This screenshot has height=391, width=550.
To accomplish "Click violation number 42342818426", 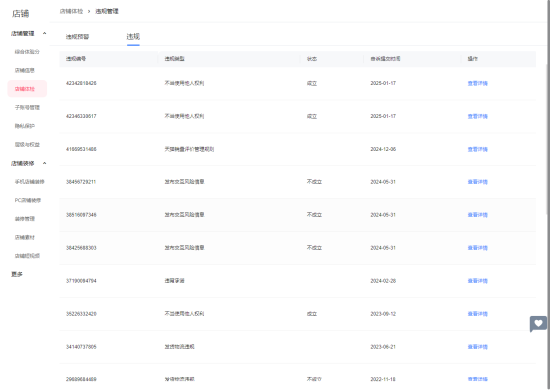I will point(81,83).
